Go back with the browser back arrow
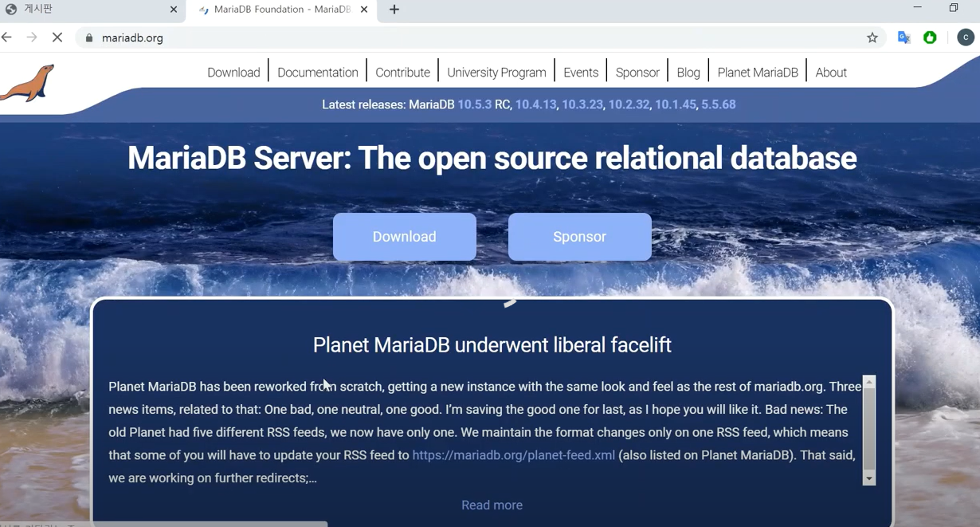This screenshot has height=527, width=980. [6, 37]
